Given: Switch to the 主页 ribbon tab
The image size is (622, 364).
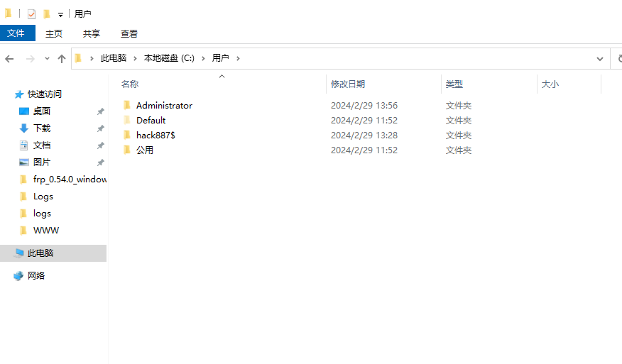Looking at the screenshot, I should pos(54,34).
